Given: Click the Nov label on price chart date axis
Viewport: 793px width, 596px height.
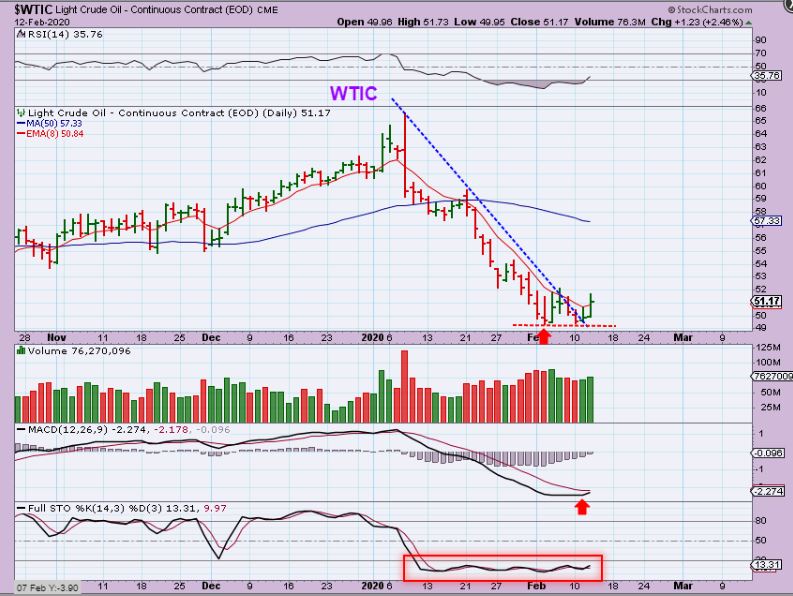Looking at the screenshot, I should pos(57,337).
